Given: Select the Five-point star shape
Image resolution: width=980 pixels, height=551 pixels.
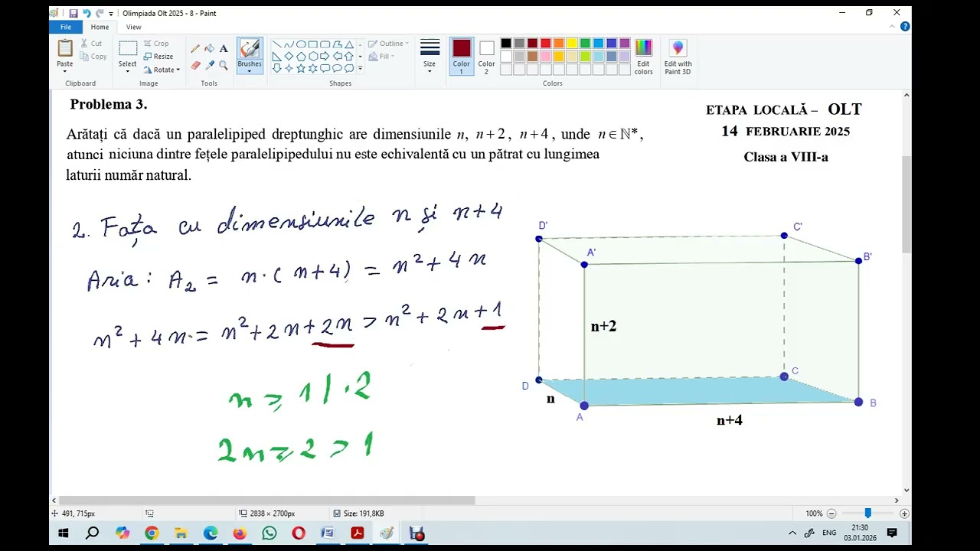Looking at the screenshot, I should click(301, 68).
